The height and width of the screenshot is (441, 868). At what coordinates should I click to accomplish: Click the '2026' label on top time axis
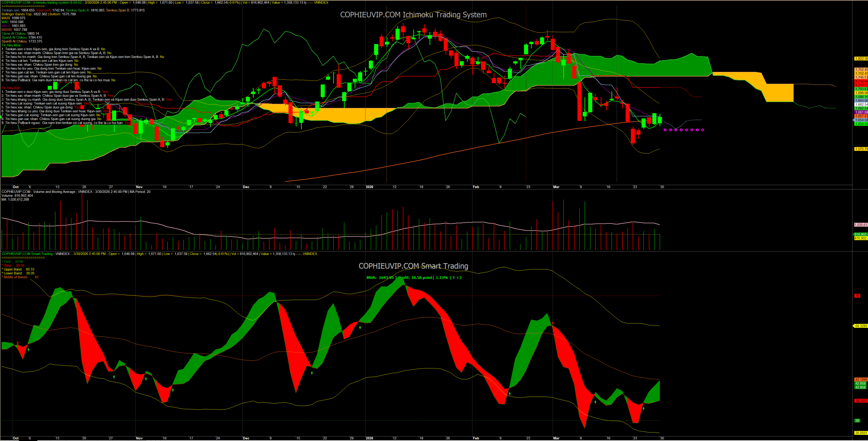tap(369, 187)
